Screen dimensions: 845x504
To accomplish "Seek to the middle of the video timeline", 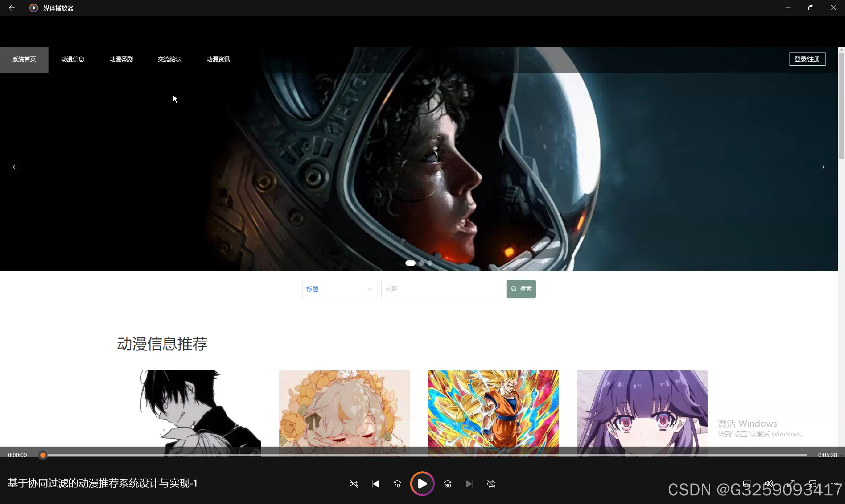I will [x=423, y=455].
